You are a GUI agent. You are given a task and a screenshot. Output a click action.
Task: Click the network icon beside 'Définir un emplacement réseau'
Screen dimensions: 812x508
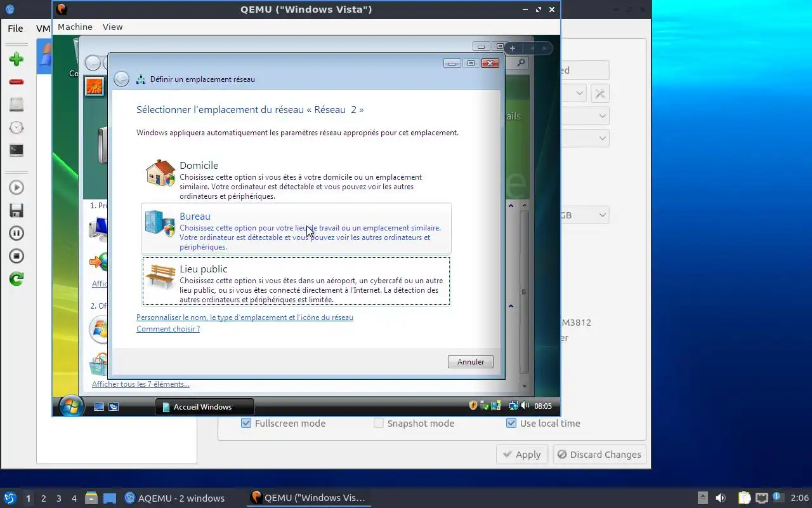141,79
